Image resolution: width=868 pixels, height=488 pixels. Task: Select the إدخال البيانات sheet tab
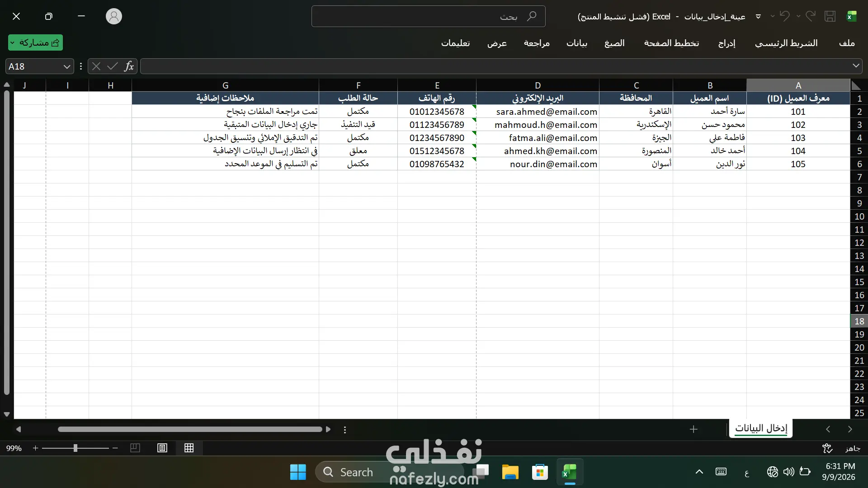click(761, 428)
